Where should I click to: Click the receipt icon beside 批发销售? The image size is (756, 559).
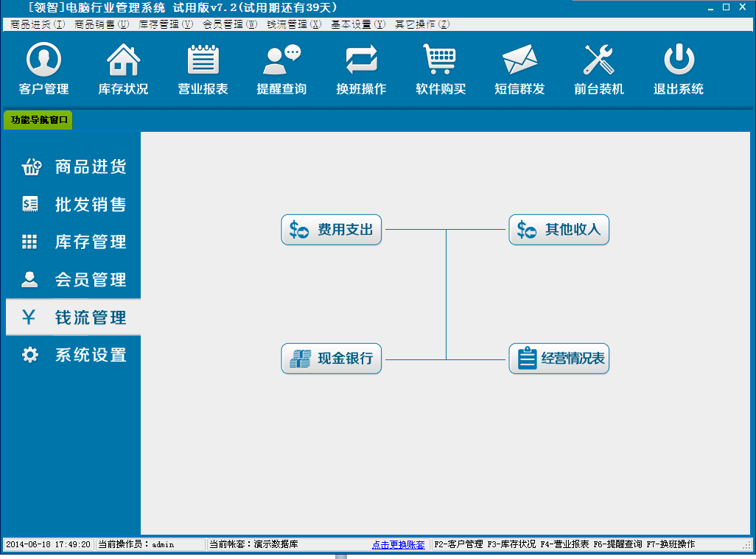[30, 204]
